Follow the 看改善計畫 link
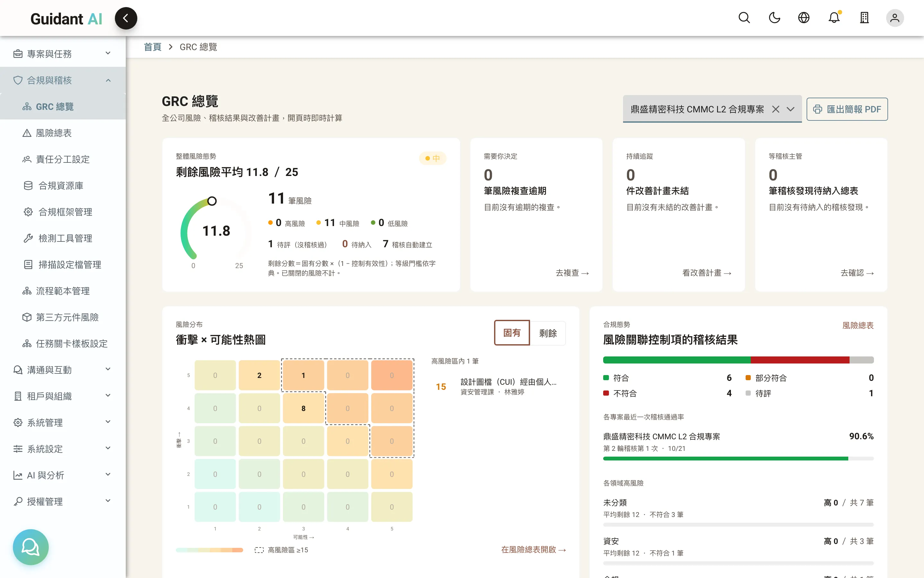This screenshot has width=924, height=578. pos(707,273)
